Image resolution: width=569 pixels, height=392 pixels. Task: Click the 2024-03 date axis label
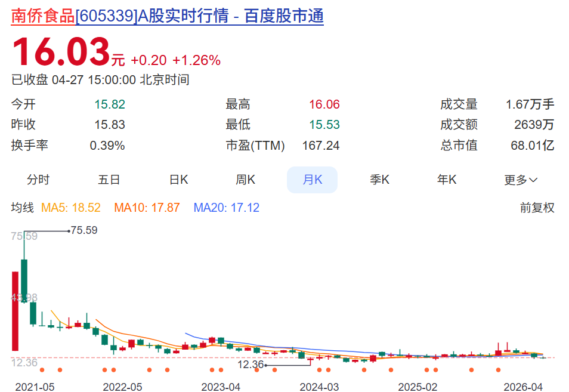319,387
